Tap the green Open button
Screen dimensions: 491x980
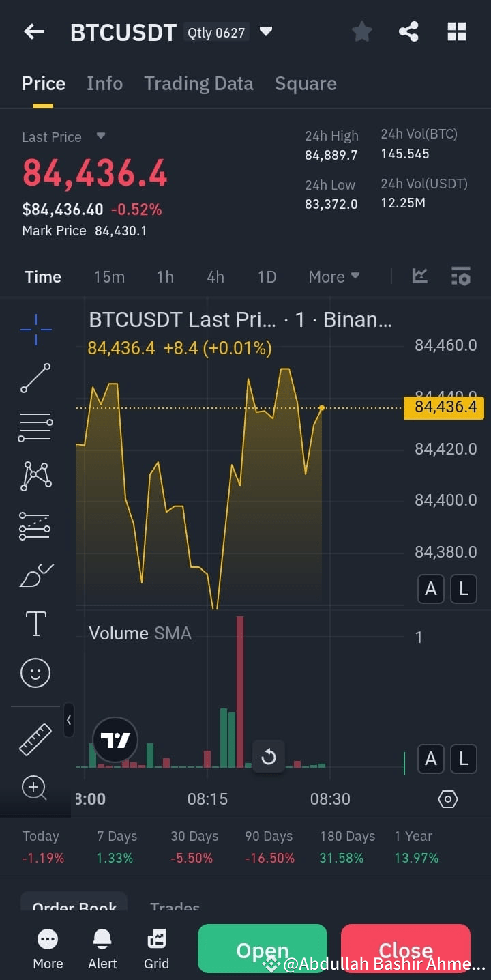tap(263, 949)
